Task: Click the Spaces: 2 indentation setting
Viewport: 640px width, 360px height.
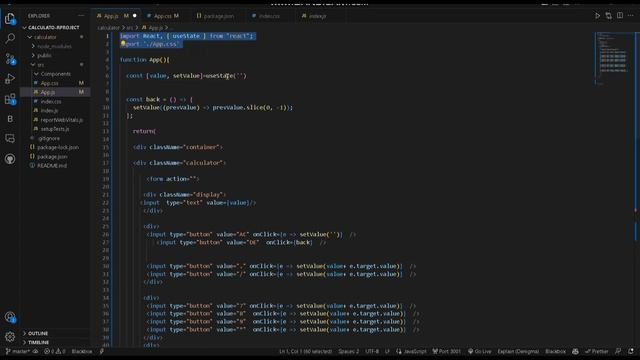Action: [349, 351]
